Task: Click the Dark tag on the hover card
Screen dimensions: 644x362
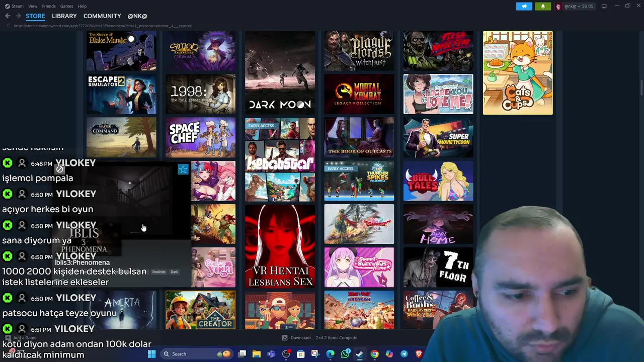Action: click(x=174, y=272)
